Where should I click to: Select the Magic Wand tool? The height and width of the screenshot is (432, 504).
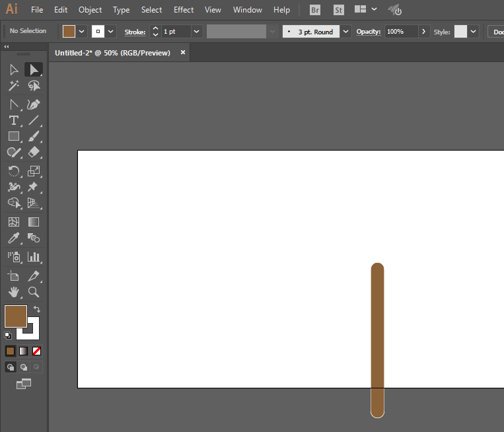[x=13, y=86]
